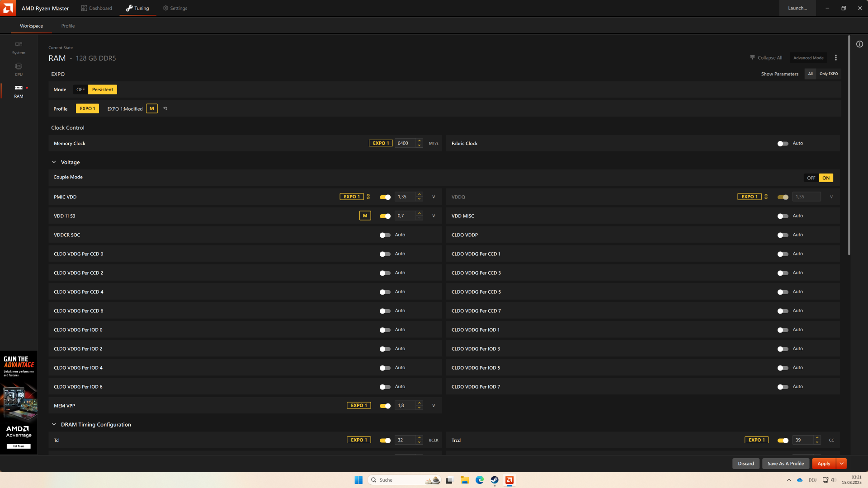Toggle Trcd timing switch

click(783, 441)
